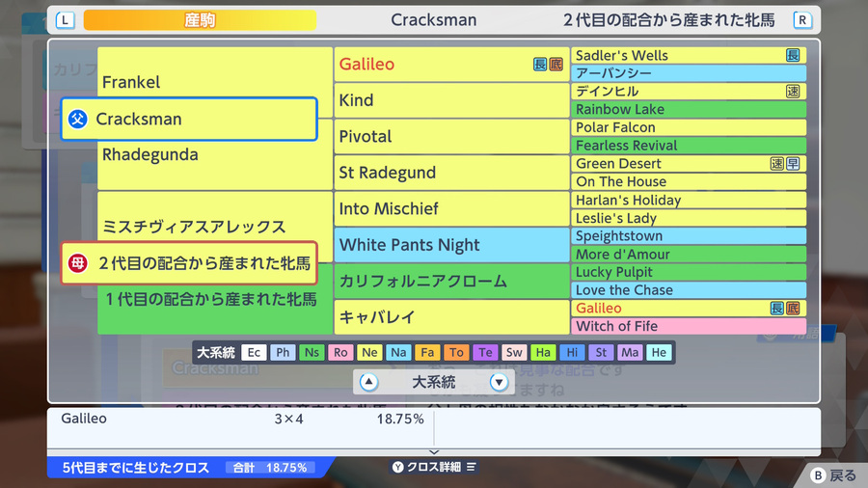The height and width of the screenshot is (488, 868).
Task: Open クロス詳細 cross details
Action: pos(433,467)
